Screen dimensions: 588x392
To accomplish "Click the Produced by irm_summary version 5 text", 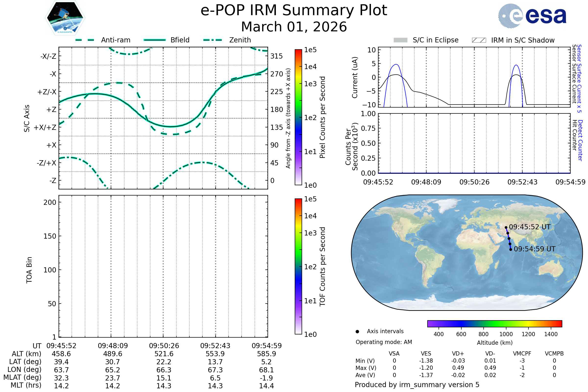I will (x=417, y=385).
